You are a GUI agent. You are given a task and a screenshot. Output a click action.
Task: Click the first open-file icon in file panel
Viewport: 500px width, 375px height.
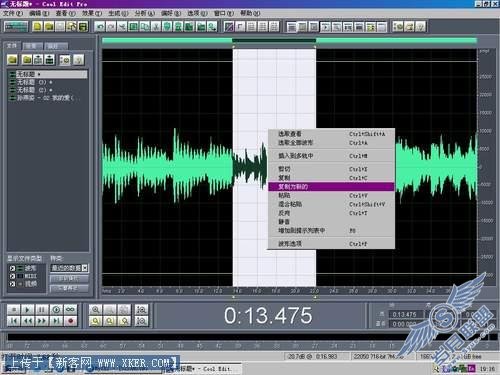pos(13,60)
